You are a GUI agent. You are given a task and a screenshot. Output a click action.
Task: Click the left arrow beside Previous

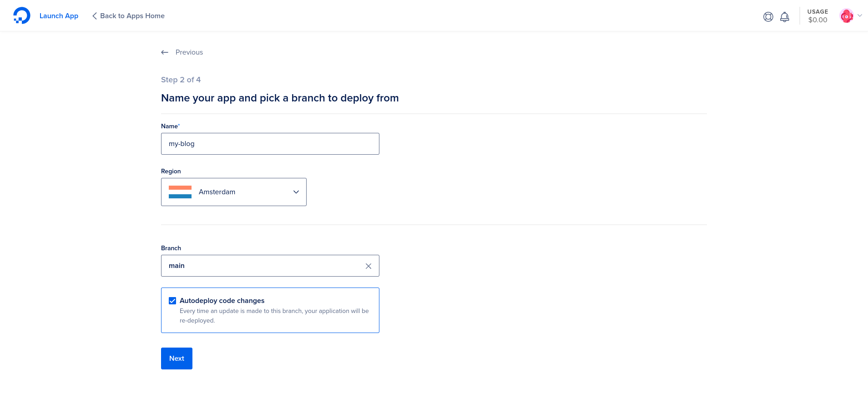point(165,52)
